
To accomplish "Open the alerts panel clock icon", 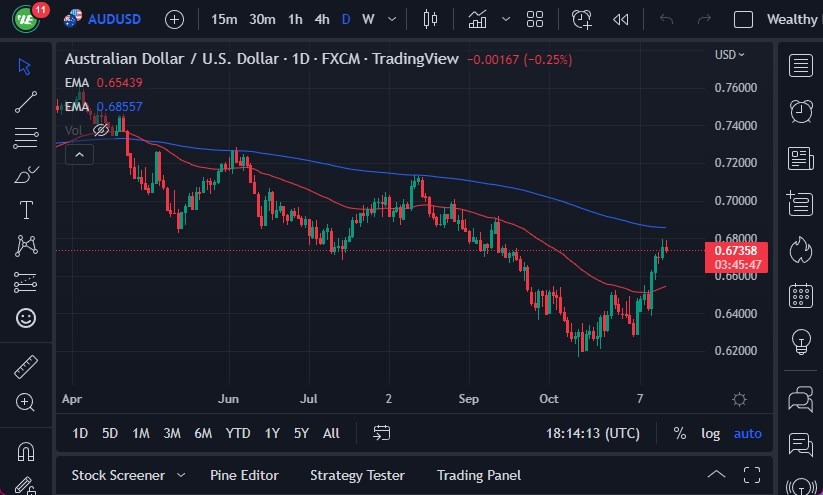I will [800, 111].
